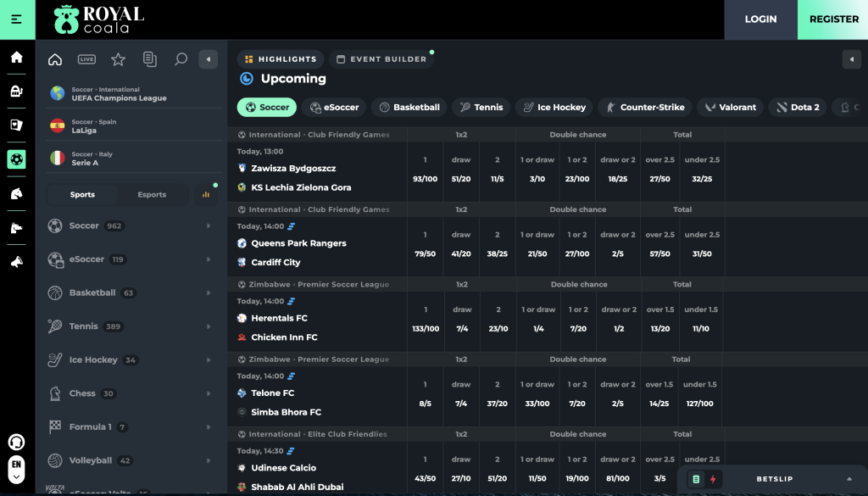Open favorites with the star icon
The height and width of the screenshot is (496, 868).
(118, 59)
